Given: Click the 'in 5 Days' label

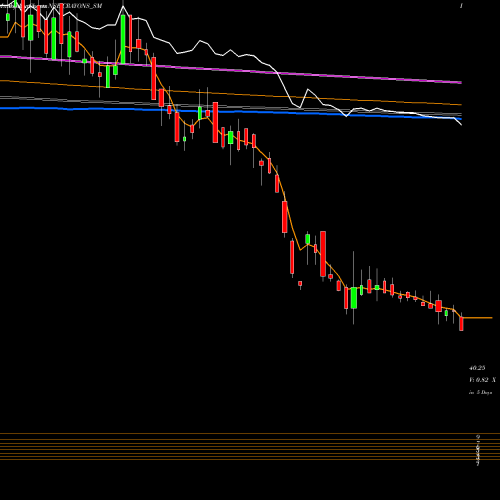Looking at the screenshot, I should point(480,392).
